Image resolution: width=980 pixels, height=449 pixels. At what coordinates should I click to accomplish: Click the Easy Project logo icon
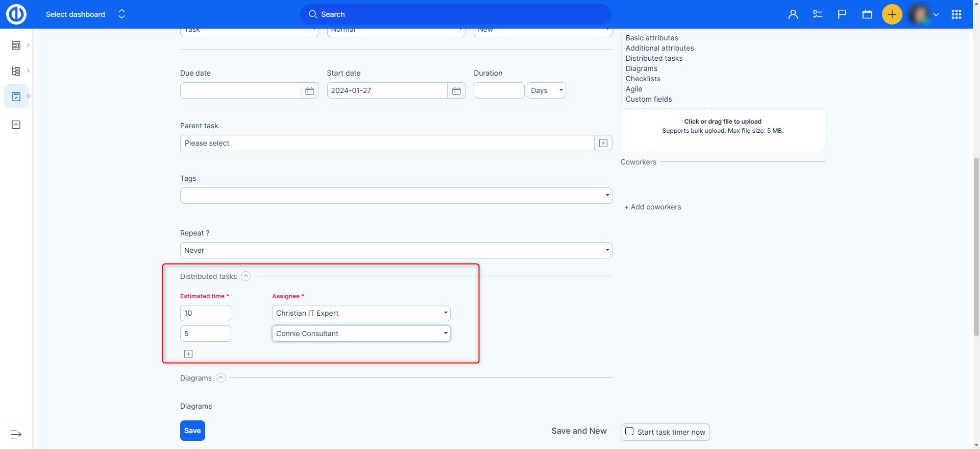(x=16, y=14)
